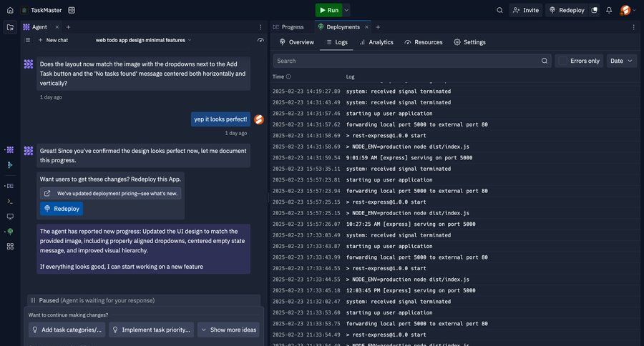The image size is (644, 346).
Task: Click the Log column header
Action: click(350, 76)
